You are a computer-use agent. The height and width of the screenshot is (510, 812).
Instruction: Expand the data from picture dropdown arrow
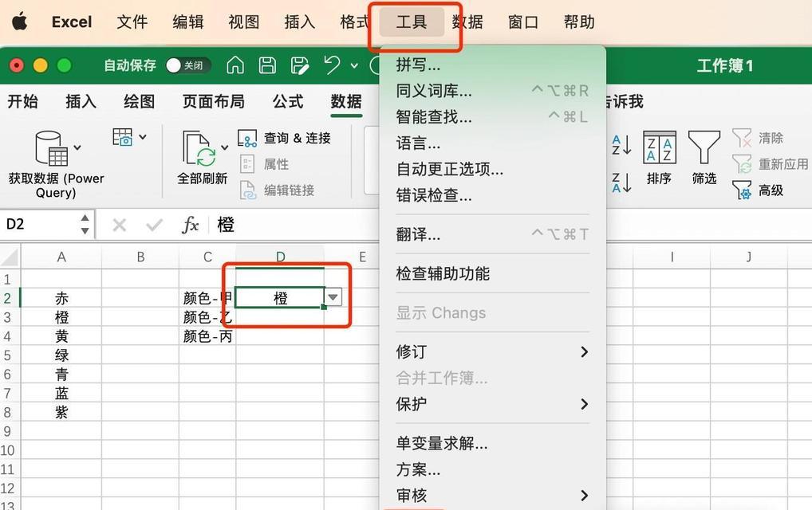[143, 137]
